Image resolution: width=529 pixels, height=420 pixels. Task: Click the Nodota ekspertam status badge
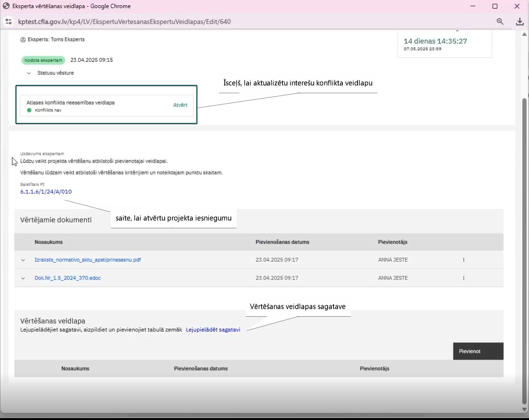43,60
